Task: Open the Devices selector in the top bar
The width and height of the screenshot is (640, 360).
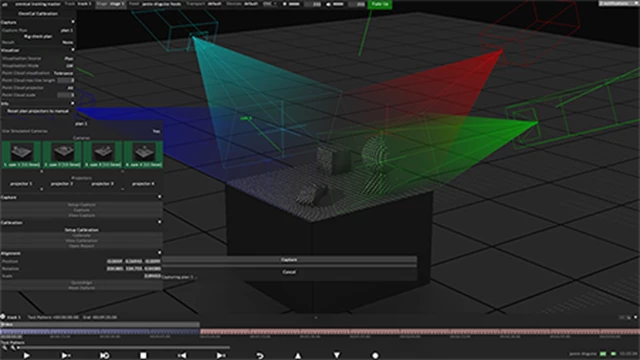Action: (242, 4)
